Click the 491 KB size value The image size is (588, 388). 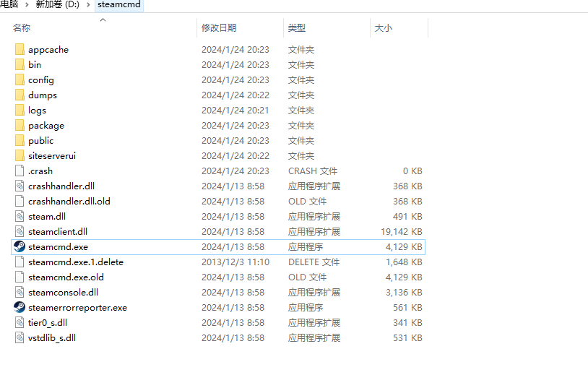[x=407, y=217]
